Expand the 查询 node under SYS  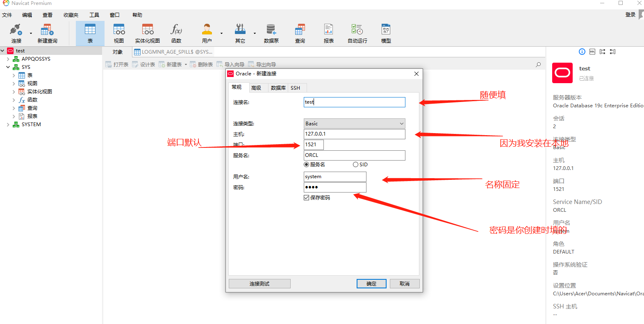point(14,108)
